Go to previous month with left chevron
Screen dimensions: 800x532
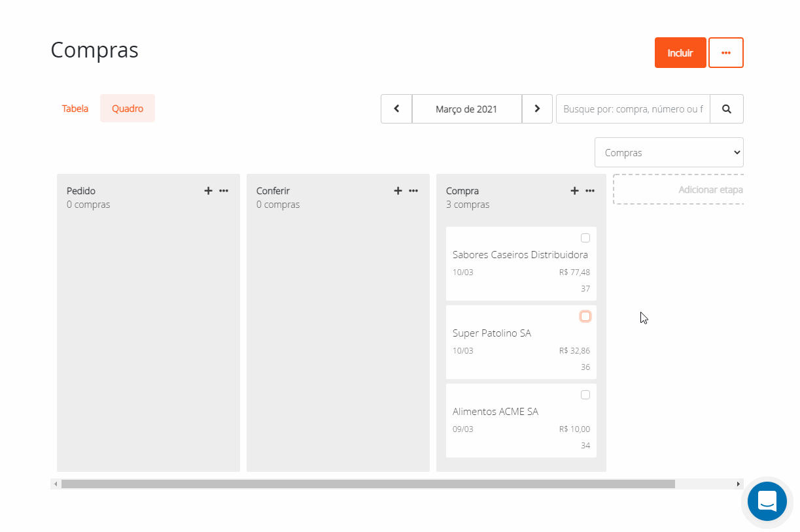point(396,109)
